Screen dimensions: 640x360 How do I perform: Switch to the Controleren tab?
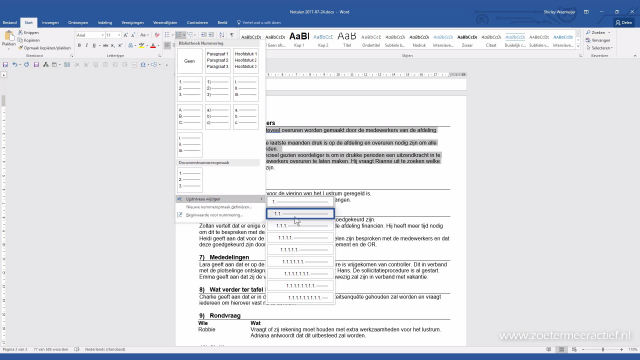(197, 22)
